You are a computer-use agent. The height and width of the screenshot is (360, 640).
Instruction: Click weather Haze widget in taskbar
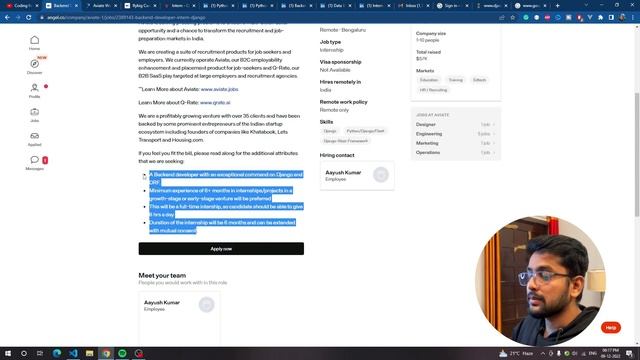(516, 353)
